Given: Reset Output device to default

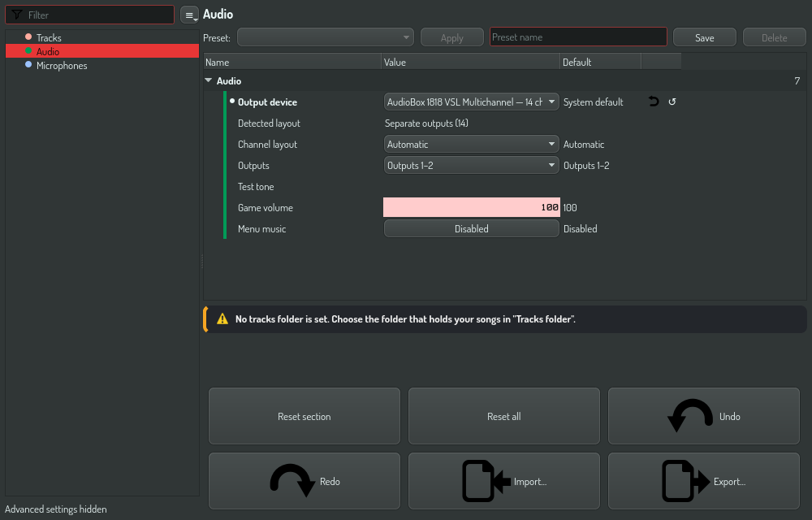Looking at the screenshot, I should (672, 102).
